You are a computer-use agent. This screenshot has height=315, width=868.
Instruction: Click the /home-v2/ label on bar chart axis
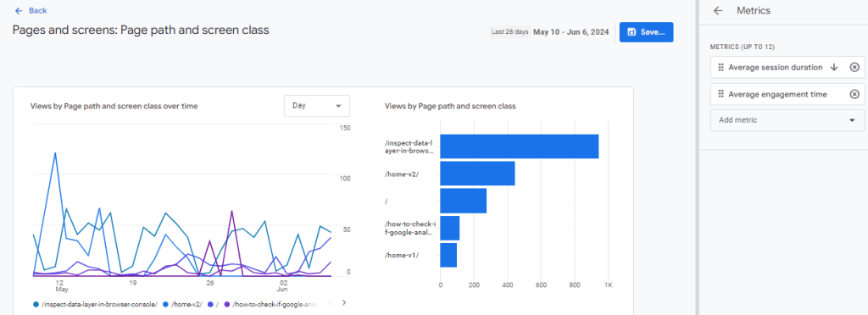tap(402, 174)
